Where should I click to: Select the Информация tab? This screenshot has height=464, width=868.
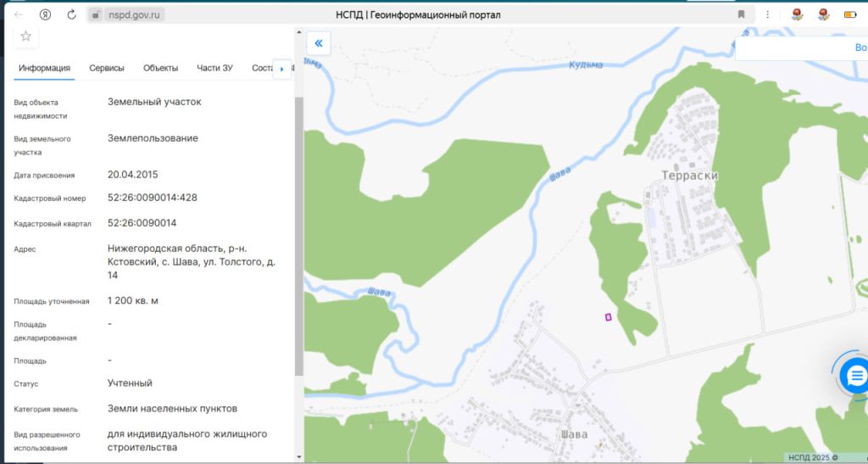(x=45, y=68)
